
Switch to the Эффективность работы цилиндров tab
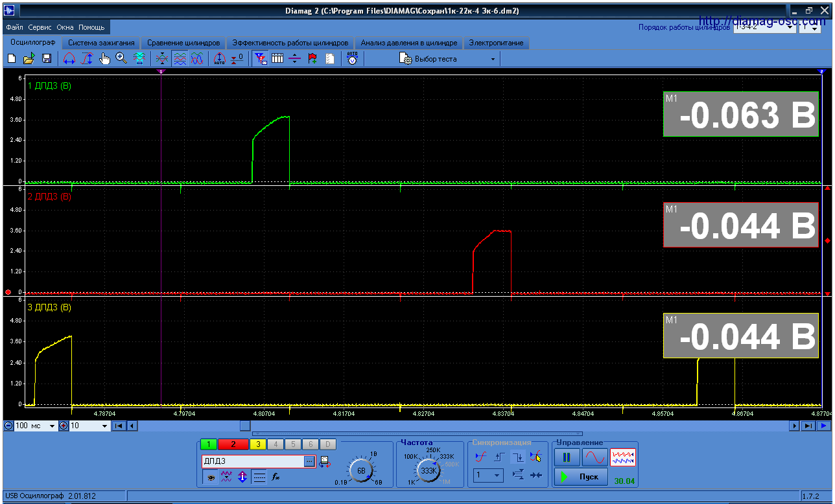tap(290, 43)
